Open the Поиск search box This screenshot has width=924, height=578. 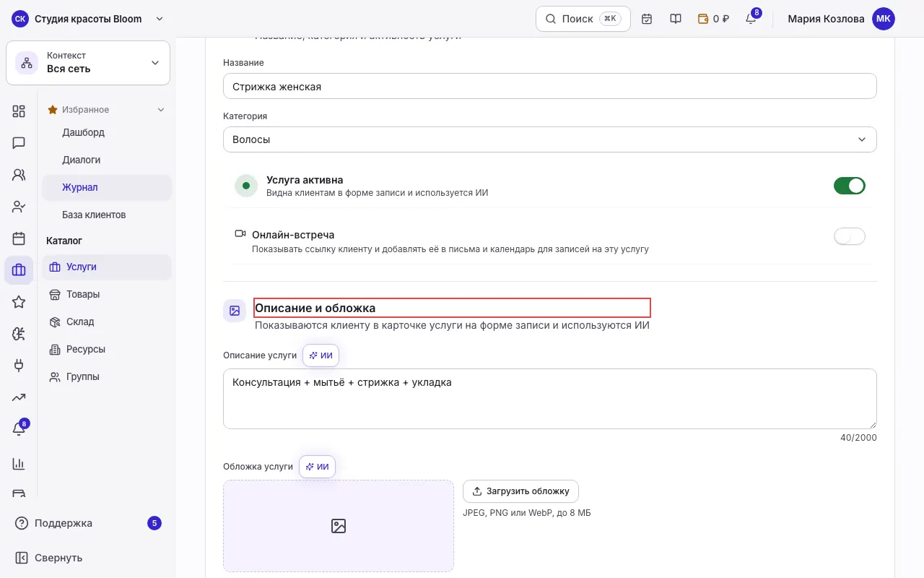[x=583, y=19]
